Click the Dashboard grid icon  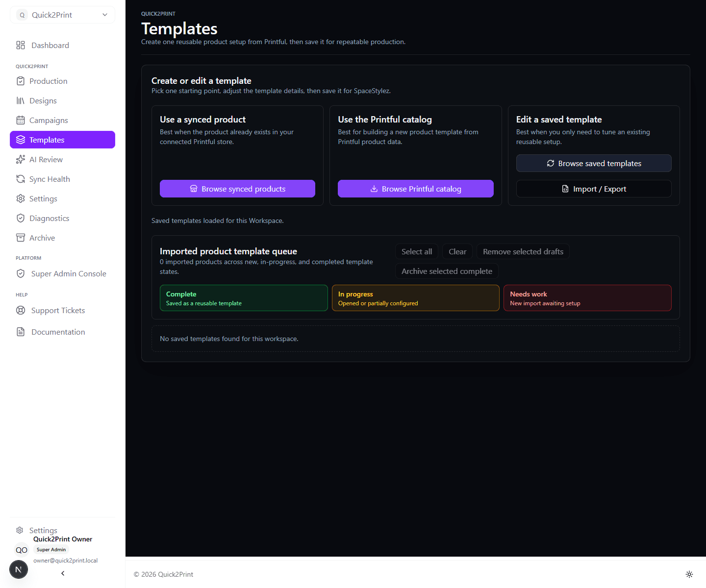point(21,45)
